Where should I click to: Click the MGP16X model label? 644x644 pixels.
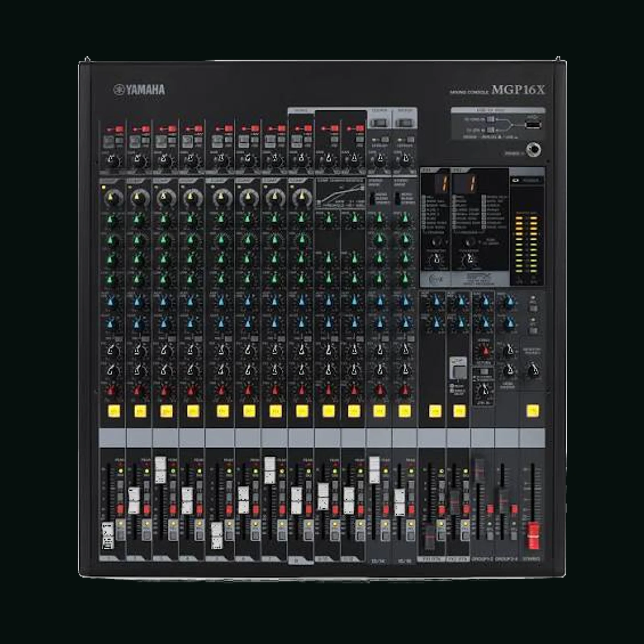[518, 90]
